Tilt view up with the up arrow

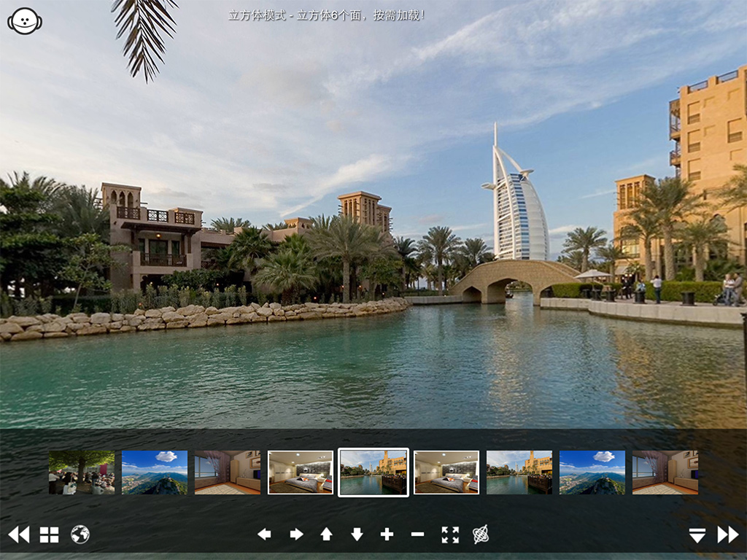tap(326, 534)
